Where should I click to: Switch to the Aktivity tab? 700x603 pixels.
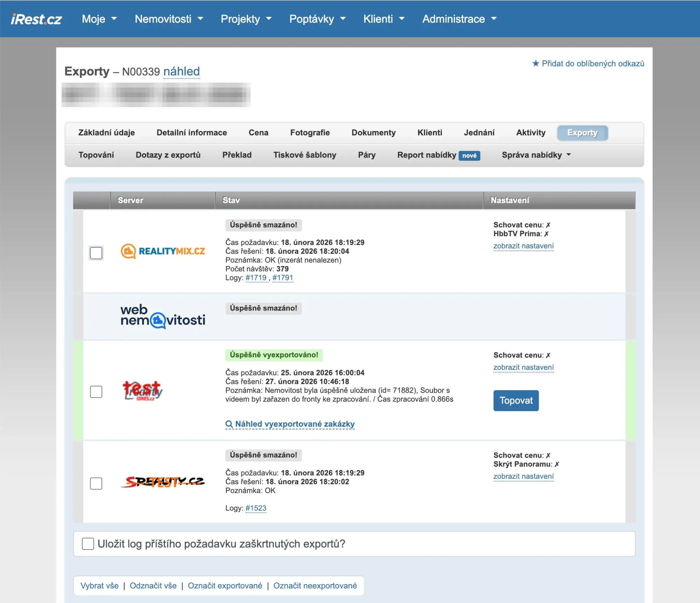(531, 133)
